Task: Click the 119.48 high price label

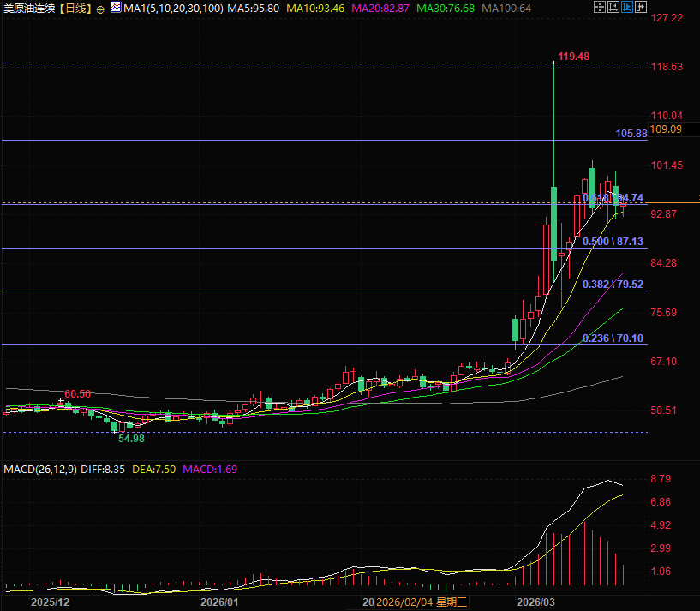Action: (x=574, y=57)
